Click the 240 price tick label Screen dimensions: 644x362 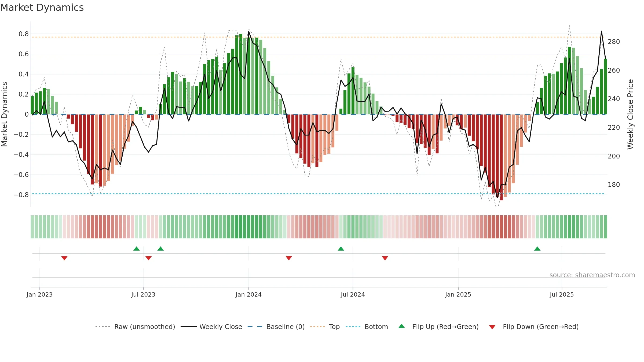614,99
